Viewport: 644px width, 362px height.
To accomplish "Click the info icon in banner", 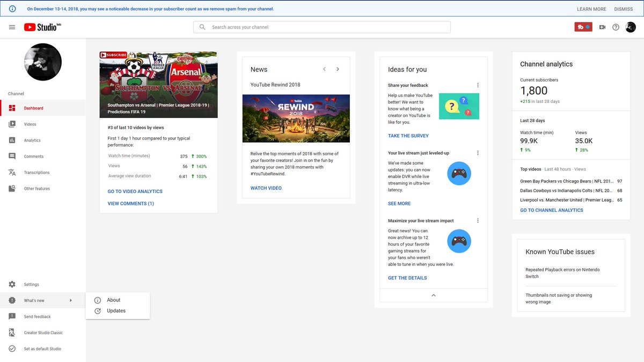I will click(x=12, y=9).
